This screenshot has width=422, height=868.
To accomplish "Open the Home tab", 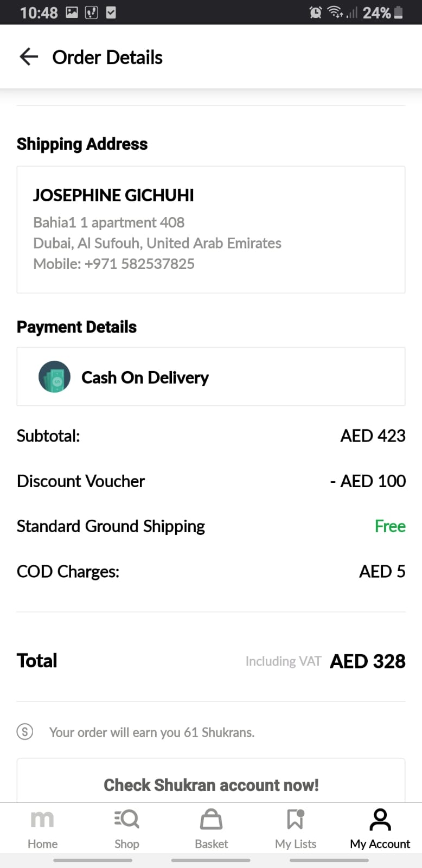I will [x=42, y=828].
